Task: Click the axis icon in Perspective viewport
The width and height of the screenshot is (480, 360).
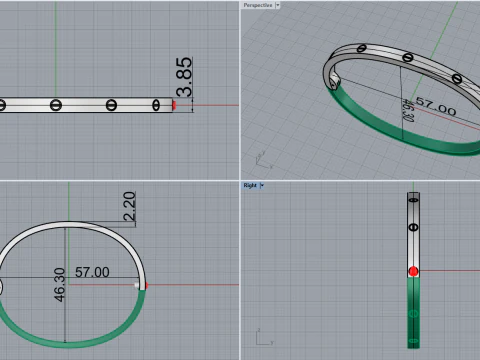Action: point(264,160)
